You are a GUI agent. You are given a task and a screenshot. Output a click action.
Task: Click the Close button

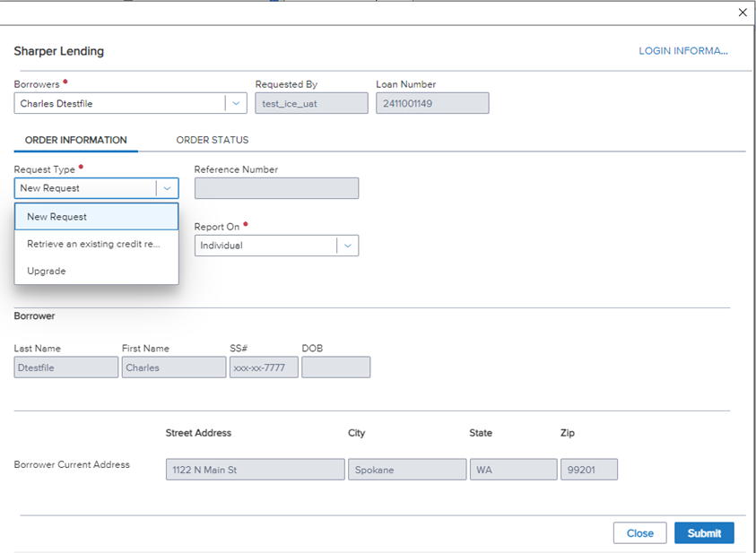pos(639,533)
